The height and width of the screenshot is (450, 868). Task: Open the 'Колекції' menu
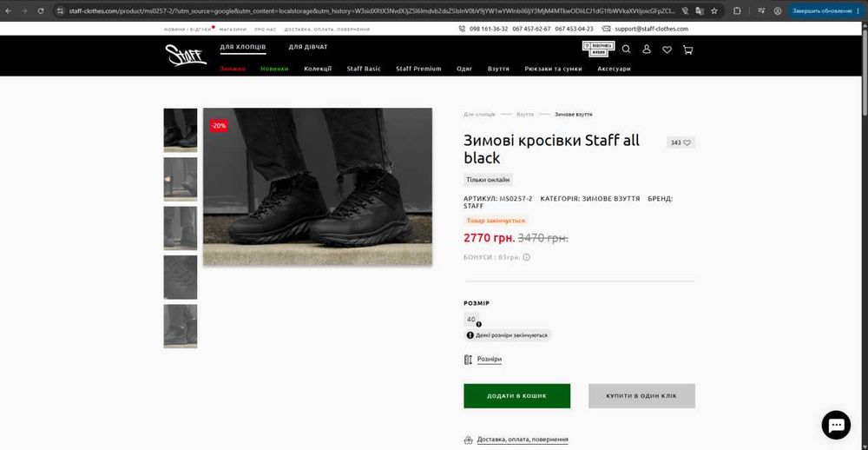(318, 69)
